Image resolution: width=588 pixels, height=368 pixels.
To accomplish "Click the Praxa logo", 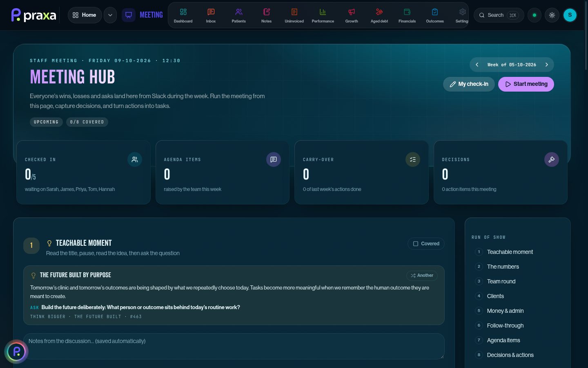I will (x=33, y=15).
